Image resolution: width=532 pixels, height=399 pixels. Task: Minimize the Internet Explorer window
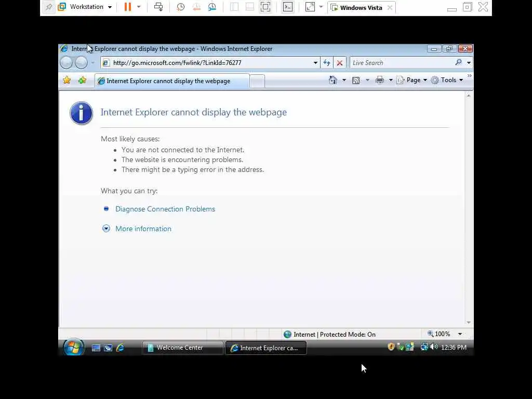pyautogui.click(x=434, y=49)
